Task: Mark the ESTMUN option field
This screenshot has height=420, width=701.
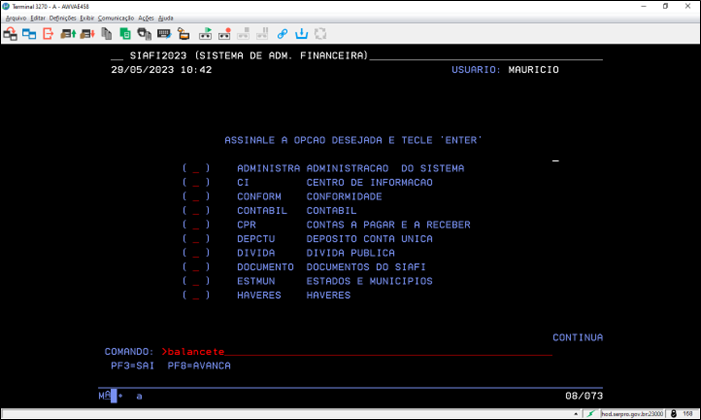Action: pyautogui.click(x=196, y=281)
